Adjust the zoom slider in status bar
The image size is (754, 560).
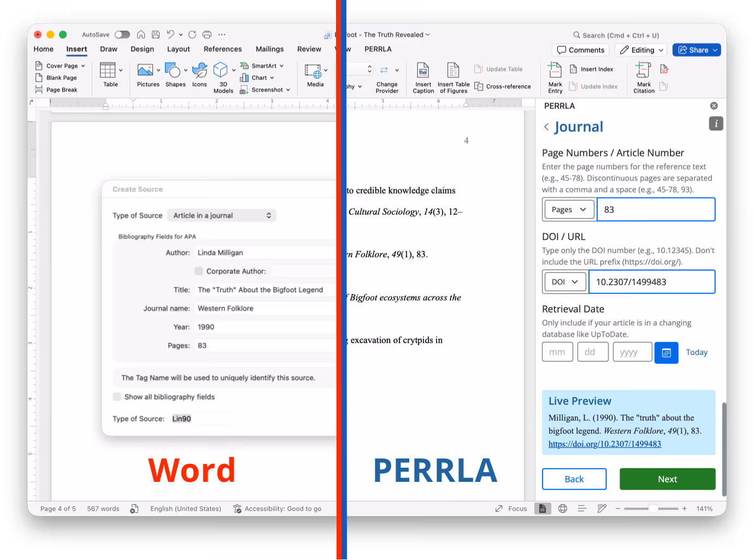coord(652,509)
